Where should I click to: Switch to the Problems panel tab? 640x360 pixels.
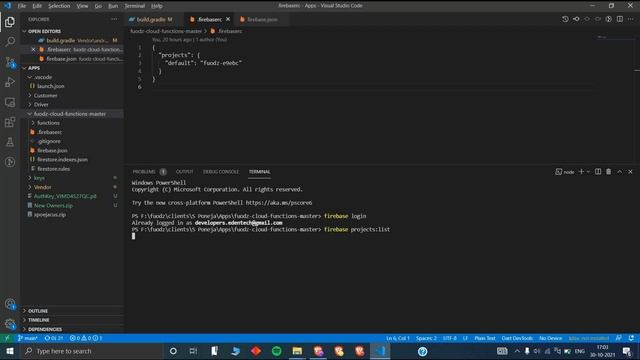coord(144,172)
